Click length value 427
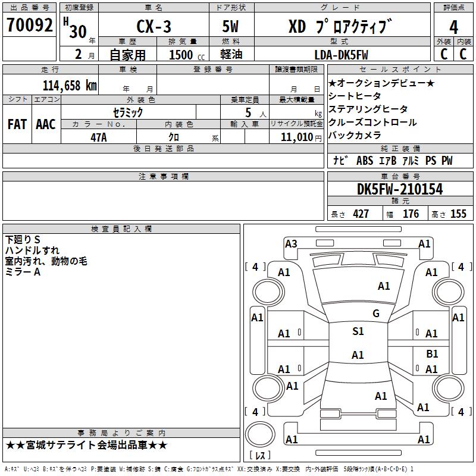476x476 pixels. pos(361,214)
